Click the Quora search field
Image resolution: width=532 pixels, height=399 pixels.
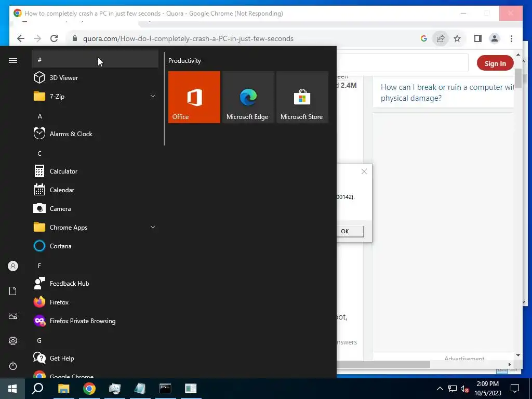(403, 63)
